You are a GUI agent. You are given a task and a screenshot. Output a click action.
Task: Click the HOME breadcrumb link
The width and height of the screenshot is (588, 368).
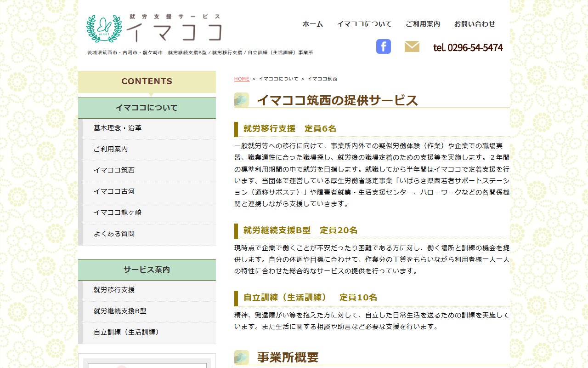(242, 79)
